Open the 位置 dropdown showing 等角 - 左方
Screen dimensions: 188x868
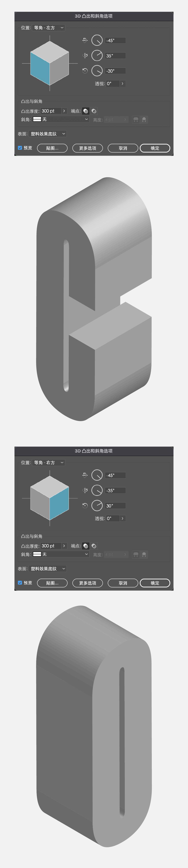tap(48, 28)
